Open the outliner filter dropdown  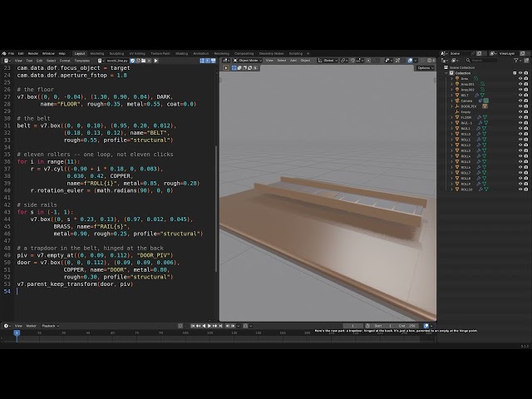click(518, 61)
